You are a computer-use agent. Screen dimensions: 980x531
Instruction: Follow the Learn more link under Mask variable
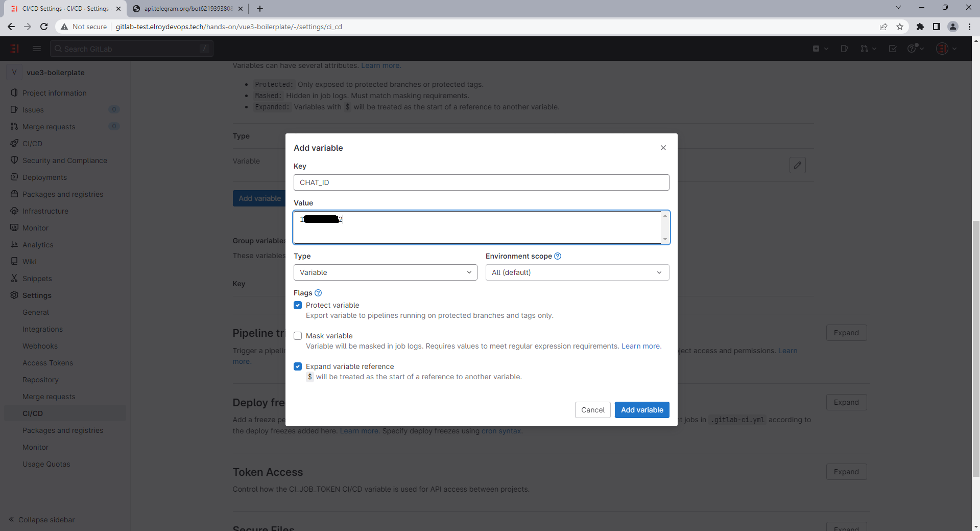click(641, 346)
